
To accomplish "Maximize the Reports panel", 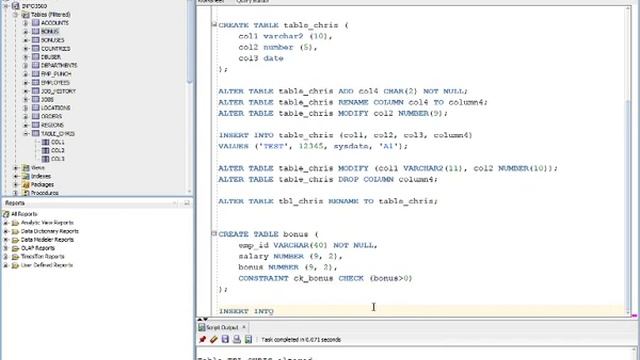I will (187, 203).
